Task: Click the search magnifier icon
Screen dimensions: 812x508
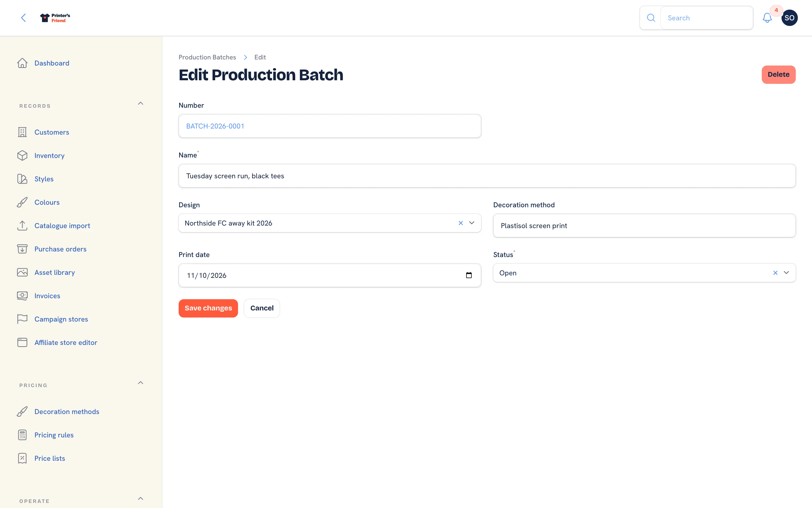Action: 651,18
